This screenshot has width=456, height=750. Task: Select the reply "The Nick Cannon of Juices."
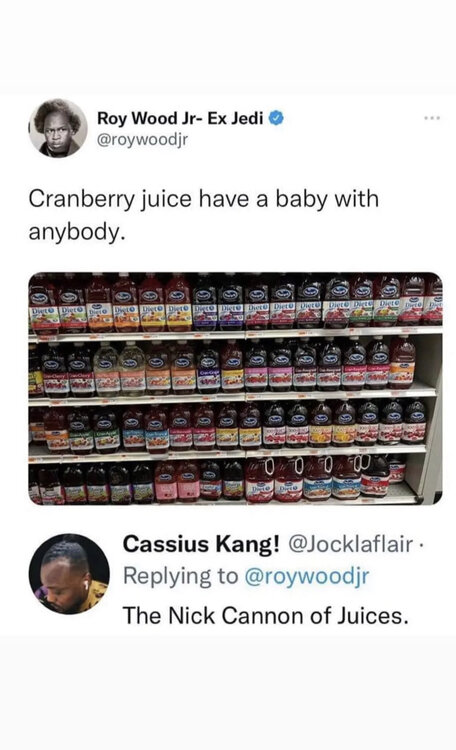[x=266, y=616]
